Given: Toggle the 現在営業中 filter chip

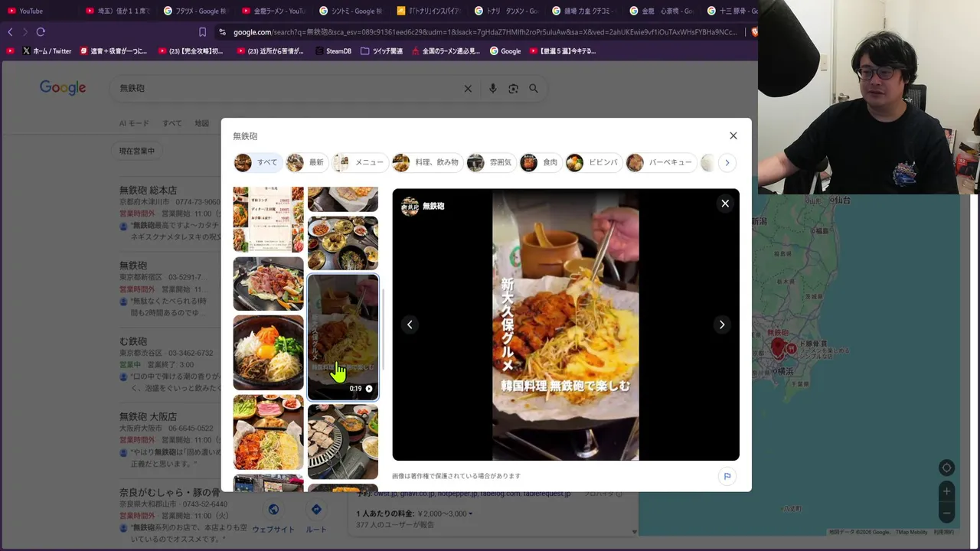Looking at the screenshot, I should [x=137, y=151].
